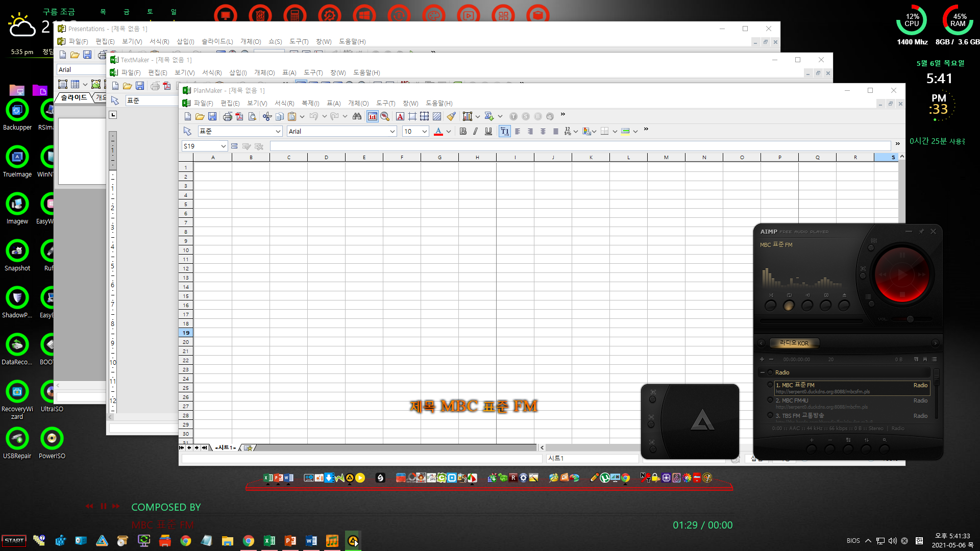Click the 라디오 KOR playlist tab
Screen dimensions: 980x551
pos(794,343)
